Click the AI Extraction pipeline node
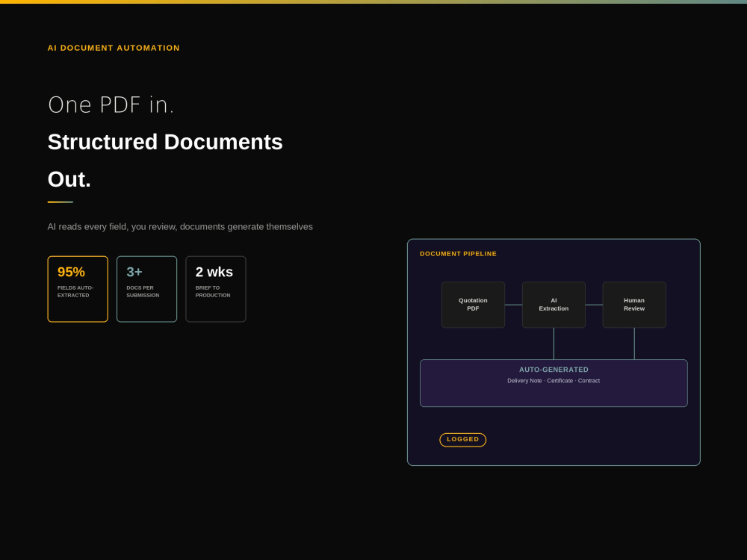The height and width of the screenshot is (560, 747). [554, 305]
